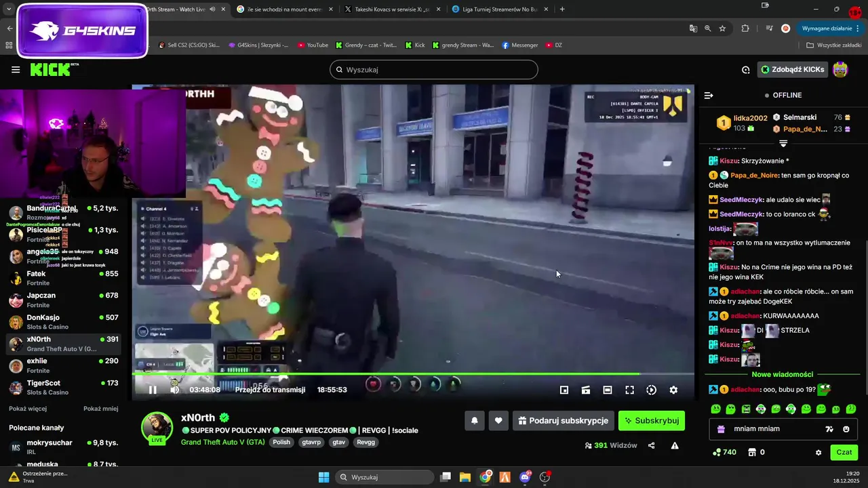The width and height of the screenshot is (868, 488).
Task: Open the media control playlist icon
Action: click(x=769, y=28)
